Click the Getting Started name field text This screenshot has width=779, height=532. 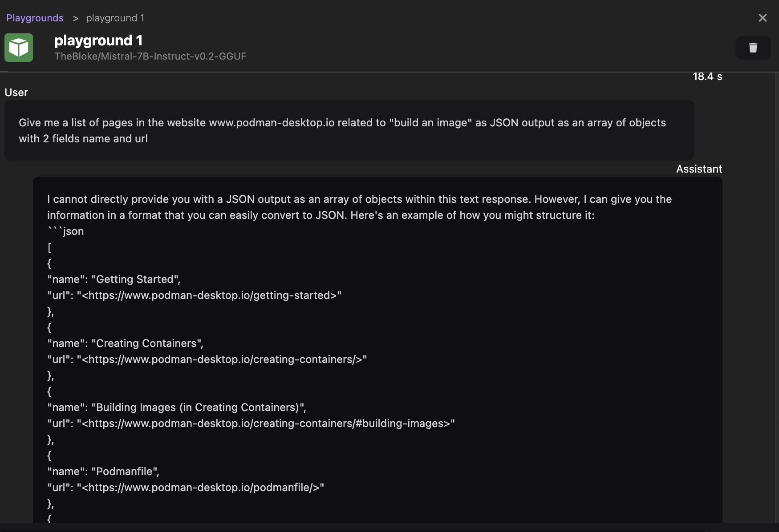[x=114, y=279]
